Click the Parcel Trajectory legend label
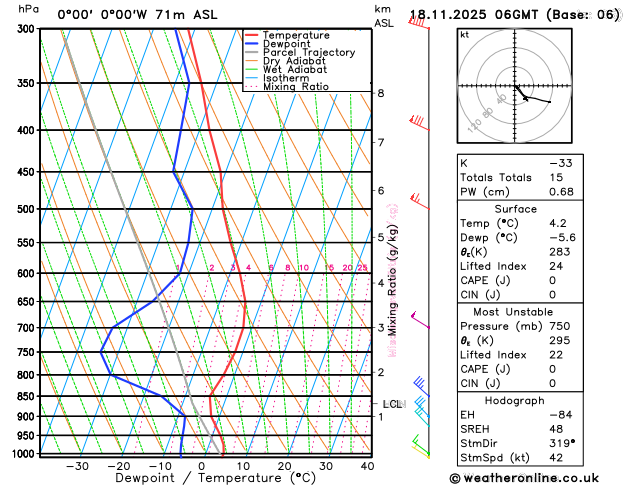This screenshot has height=486, width=629. click(x=309, y=53)
